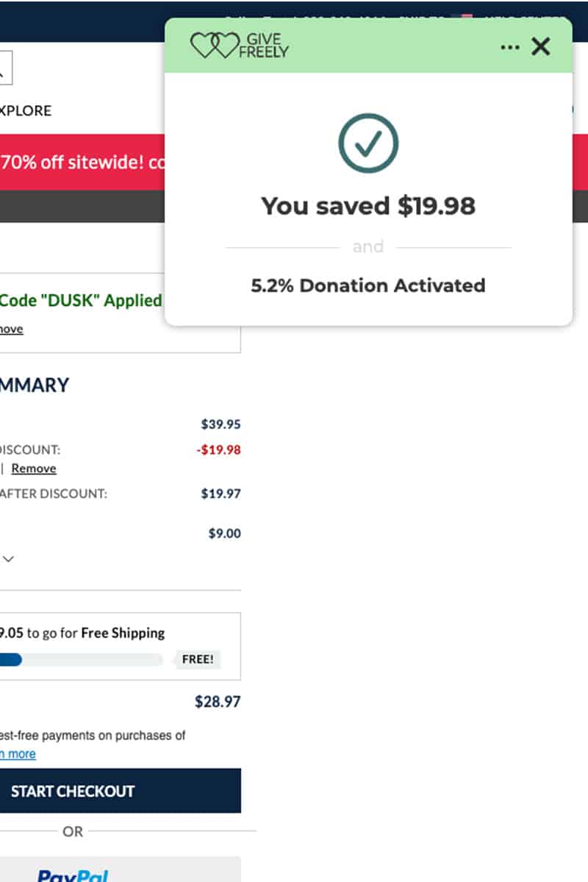Click the "You saved $19.98" message
This screenshot has height=882, width=588.
367,206
